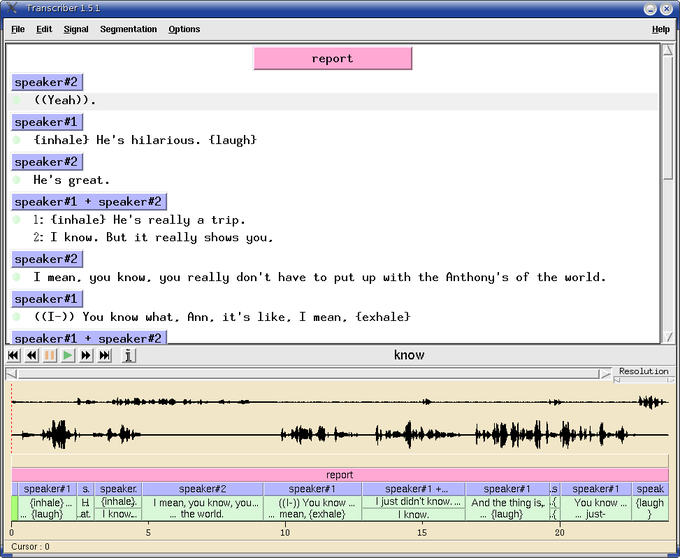Open the Segmentation menu

point(128,29)
